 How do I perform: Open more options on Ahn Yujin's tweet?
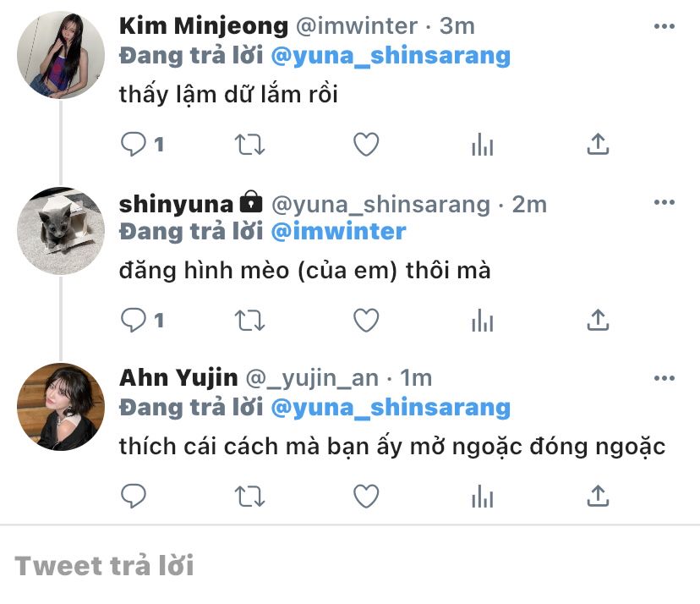click(x=664, y=377)
